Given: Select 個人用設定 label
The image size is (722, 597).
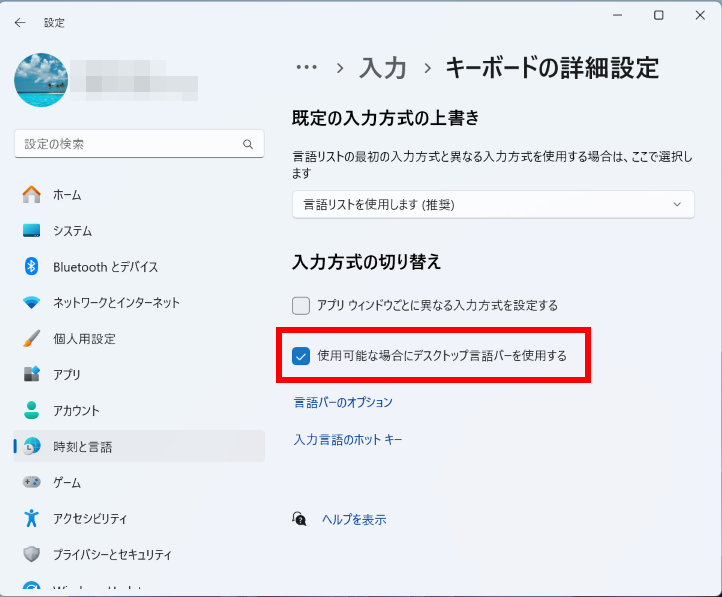Looking at the screenshot, I should [x=84, y=339].
